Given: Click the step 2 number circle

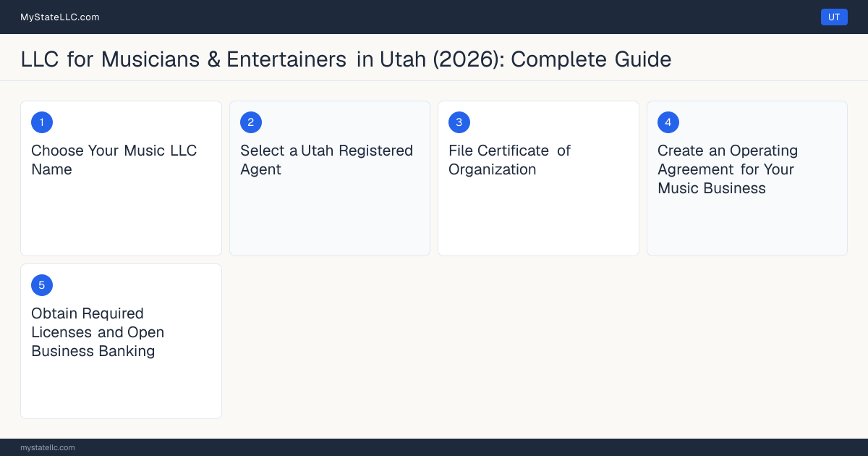Looking at the screenshot, I should pyautogui.click(x=251, y=122).
